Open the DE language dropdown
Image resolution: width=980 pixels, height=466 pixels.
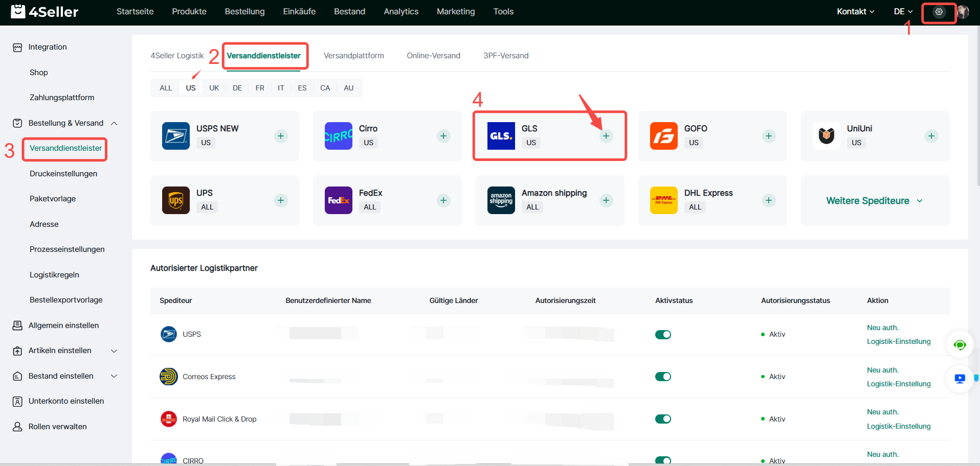903,12
